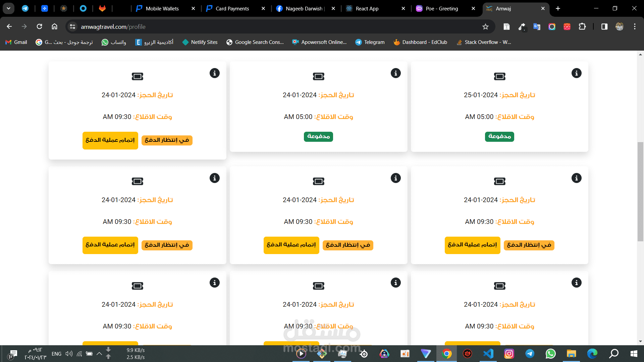Click the green مدفوعة badge on 25-01-2024 card

(x=499, y=136)
